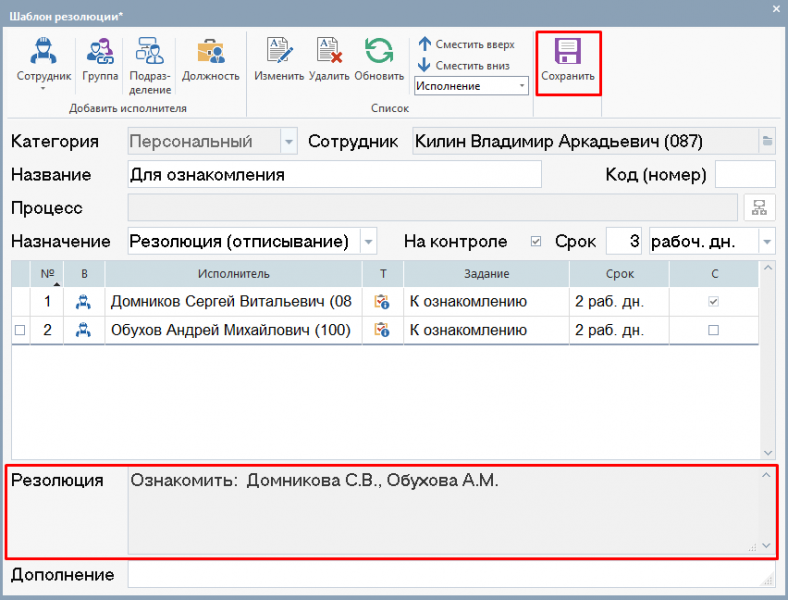Open the process selection diagram icon
Screen dimensions: 788x600
pyautogui.click(x=759, y=208)
